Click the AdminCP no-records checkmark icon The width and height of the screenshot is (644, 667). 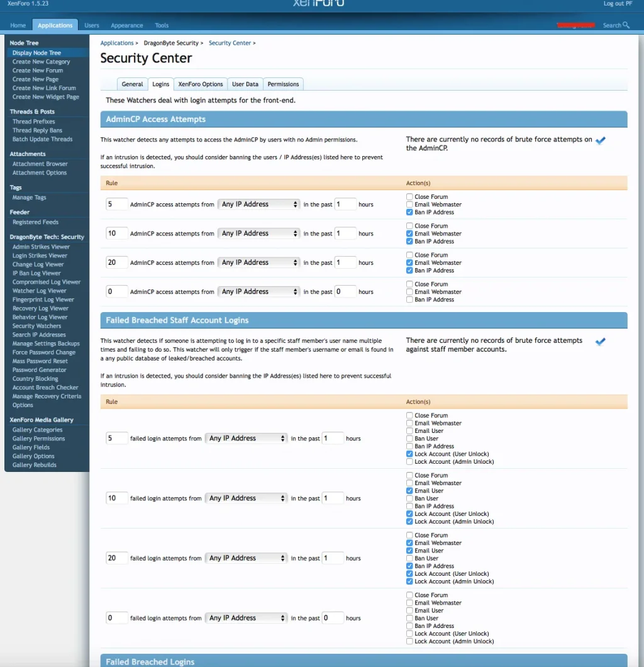coord(600,140)
